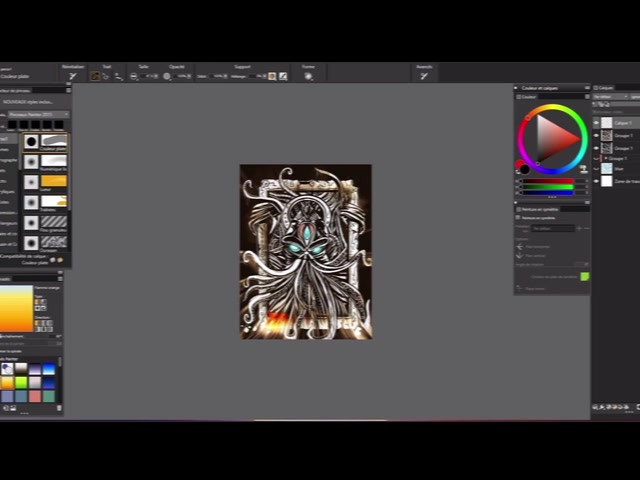Viewport: 640px width, 480px height.
Task: Choose the first gradient Direction icon
Action: pyautogui.click(x=37, y=323)
